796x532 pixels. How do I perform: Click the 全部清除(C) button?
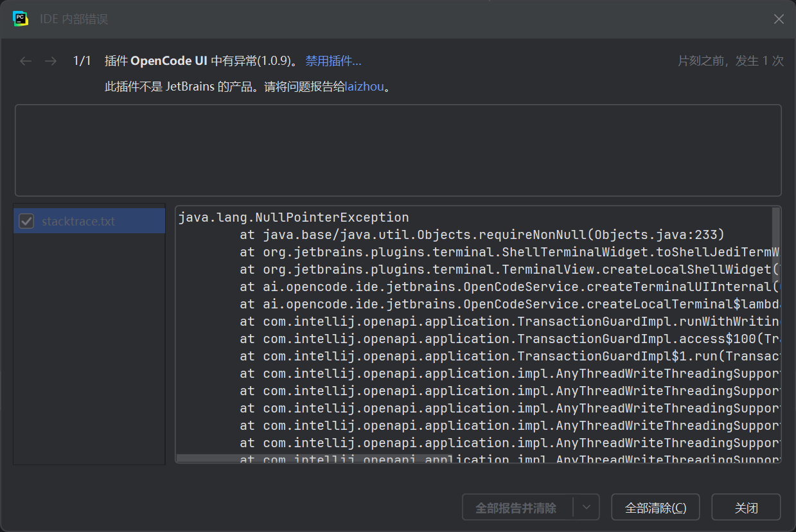tap(655, 508)
